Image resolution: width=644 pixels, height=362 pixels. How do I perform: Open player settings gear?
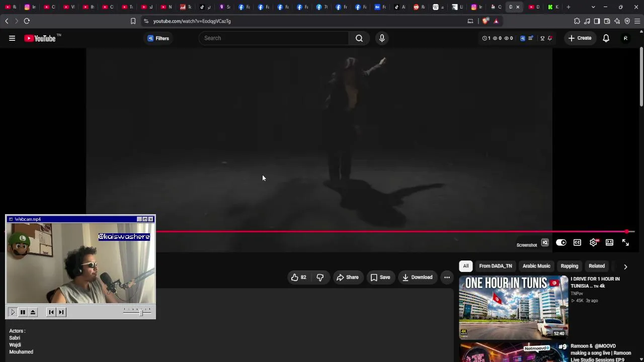594,243
